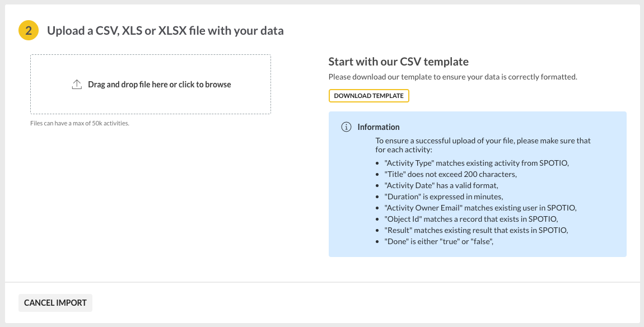Click the 'Duration' in minutes requirement line
The height and width of the screenshot is (327, 644).
tap(444, 197)
